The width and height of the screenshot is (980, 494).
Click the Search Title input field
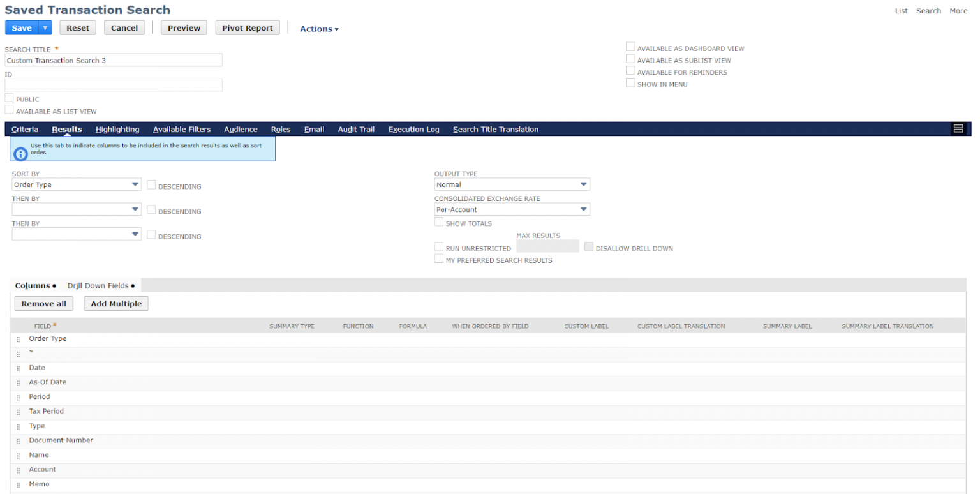(x=114, y=60)
